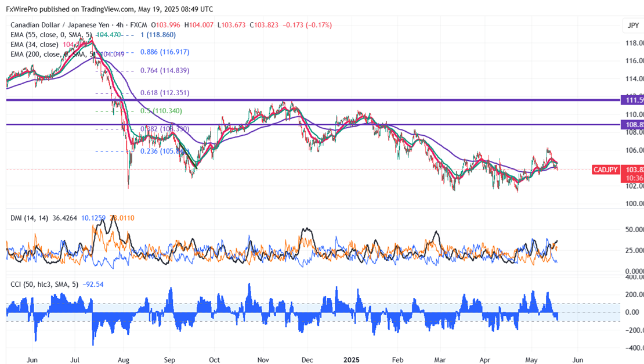The height and width of the screenshot is (364, 644).
Task: Click the O103.996 open value
Action: [165, 25]
